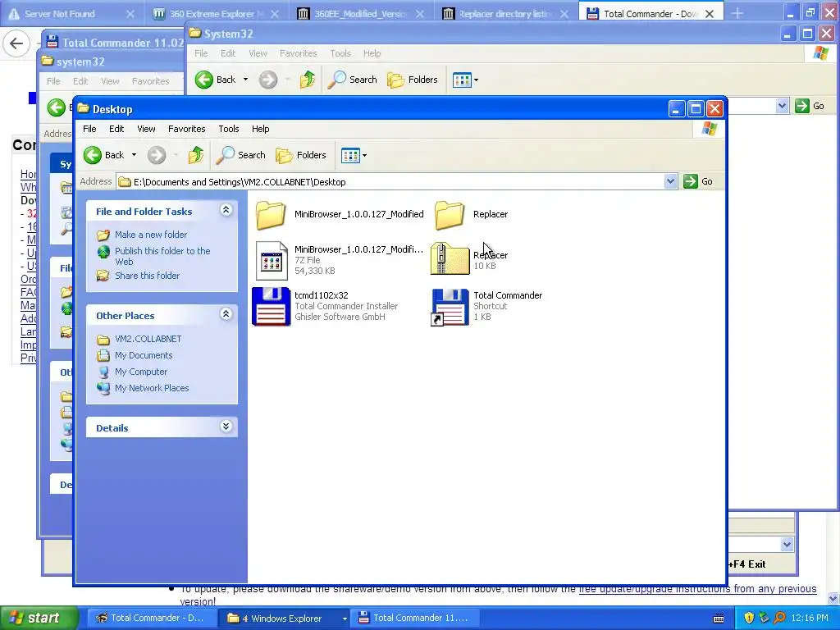Open Tools menu in Desktop window

pos(228,129)
